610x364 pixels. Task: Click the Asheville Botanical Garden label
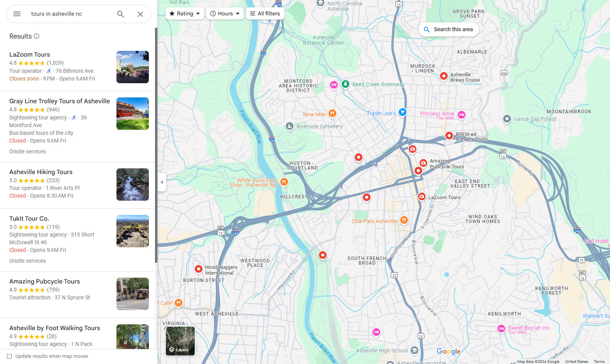pyautogui.click(x=324, y=40)
